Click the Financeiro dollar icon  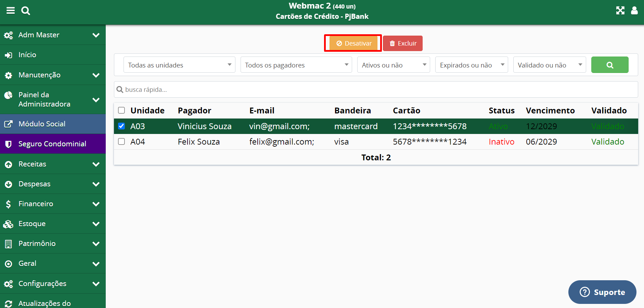pyautogui.click(x=9, y=204)
